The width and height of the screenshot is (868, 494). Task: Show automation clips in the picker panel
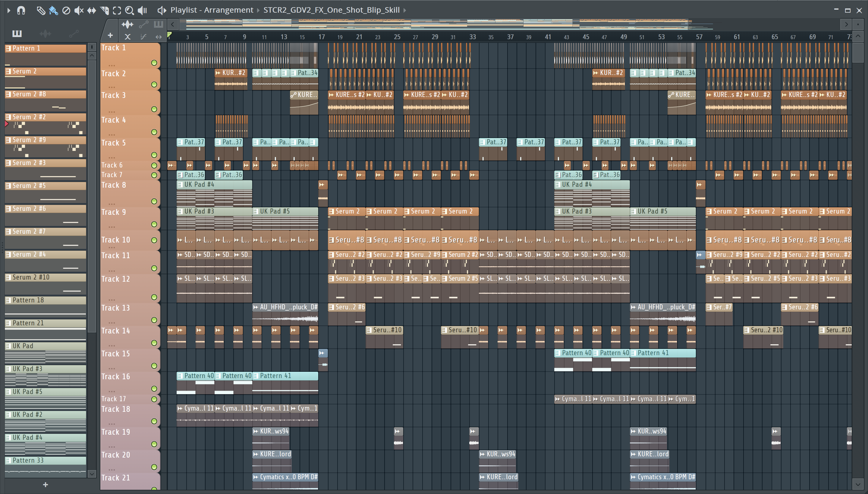coord(74,34)
